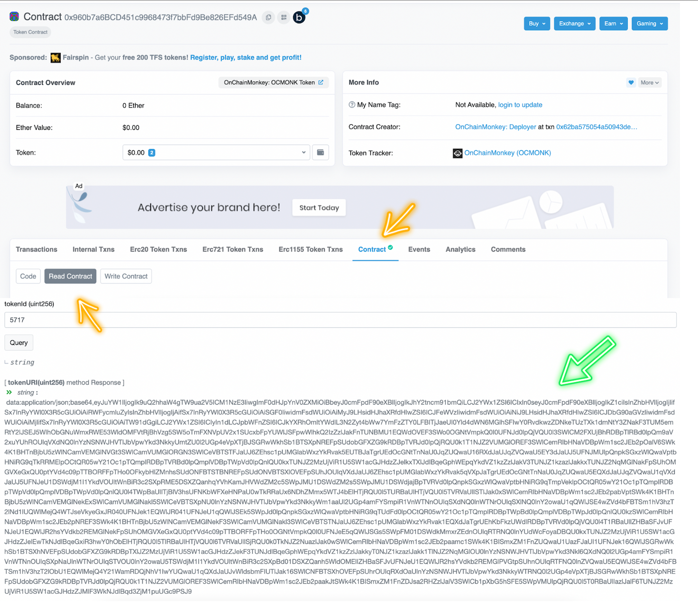Switch to the Events tab
This screenshot has width=698, height=616.
click(419, 249)
